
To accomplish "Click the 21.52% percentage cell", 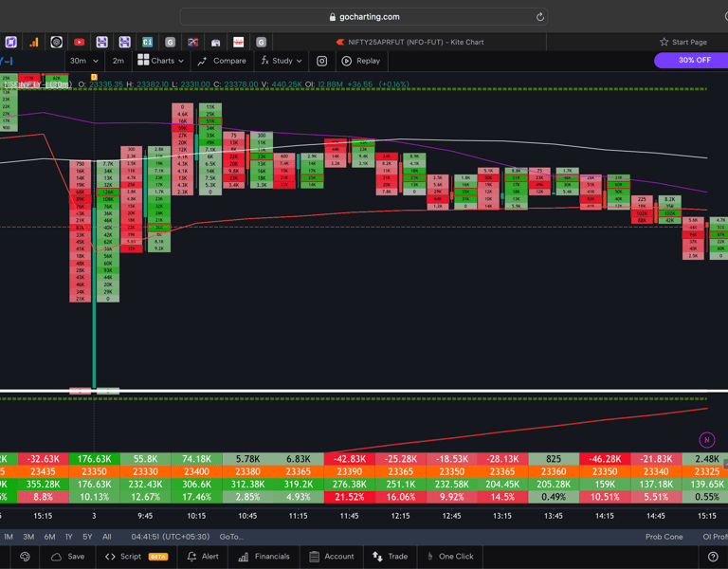I will (350, 497).
